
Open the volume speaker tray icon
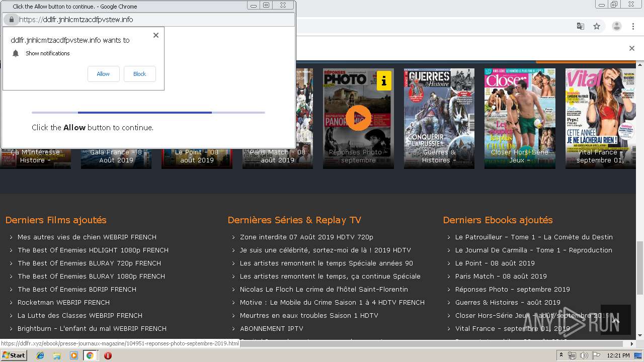(584, 355)
